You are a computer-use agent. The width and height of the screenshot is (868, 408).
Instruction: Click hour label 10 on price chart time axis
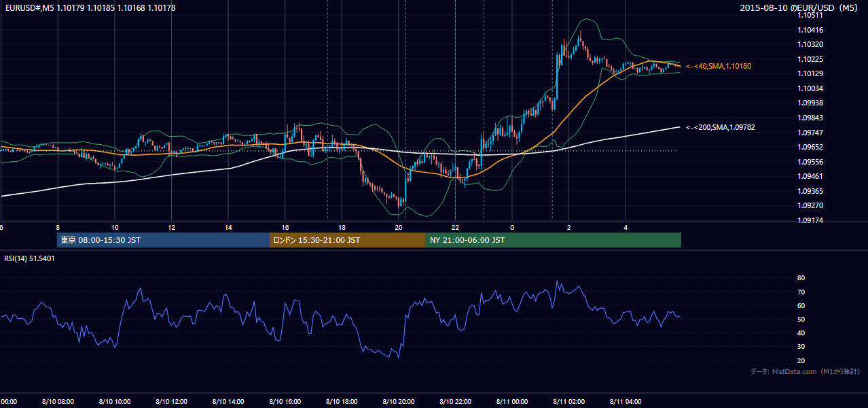115,228
